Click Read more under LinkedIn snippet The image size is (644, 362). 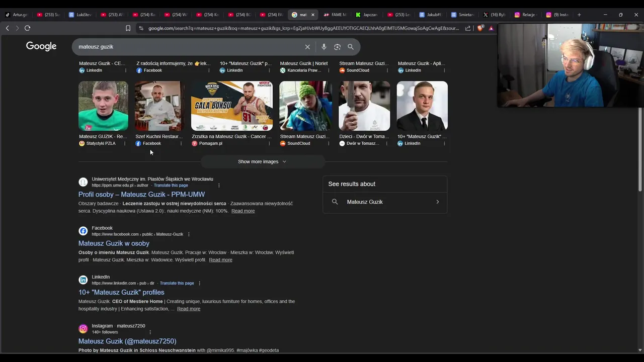pos(189,309)
